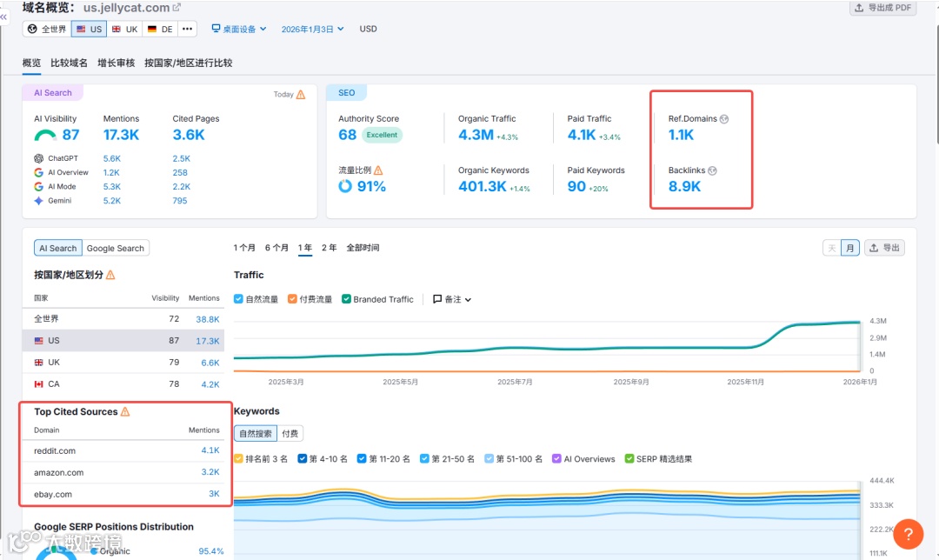Click the yellow 排名前 3 名 legend swatch
Screen dimensions: 939x560
point(238,459)
